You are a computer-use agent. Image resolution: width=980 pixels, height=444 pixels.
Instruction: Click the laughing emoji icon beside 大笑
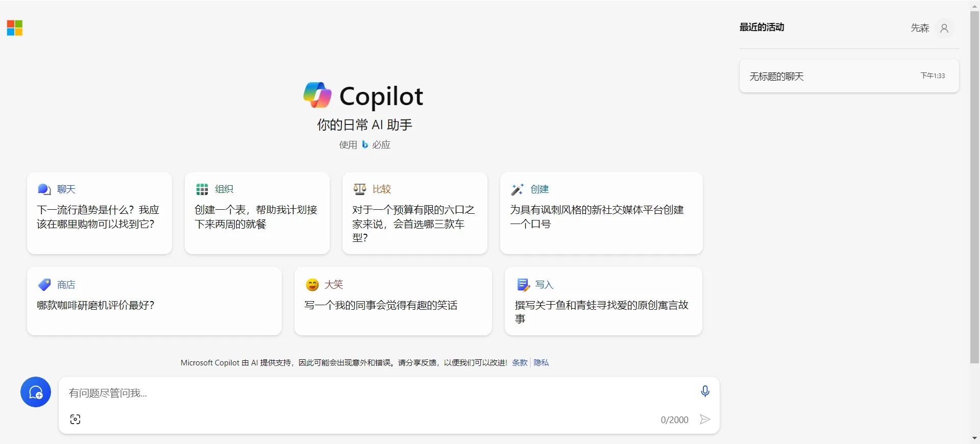coord(312,285)
